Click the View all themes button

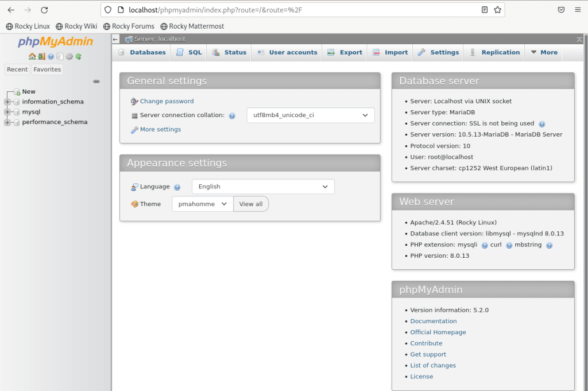coord(251,204)
